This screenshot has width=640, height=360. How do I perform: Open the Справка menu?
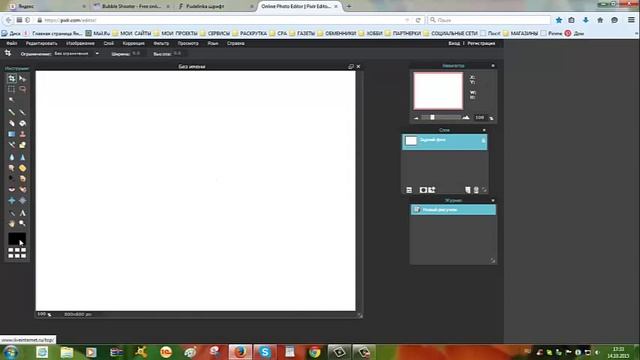236,43
